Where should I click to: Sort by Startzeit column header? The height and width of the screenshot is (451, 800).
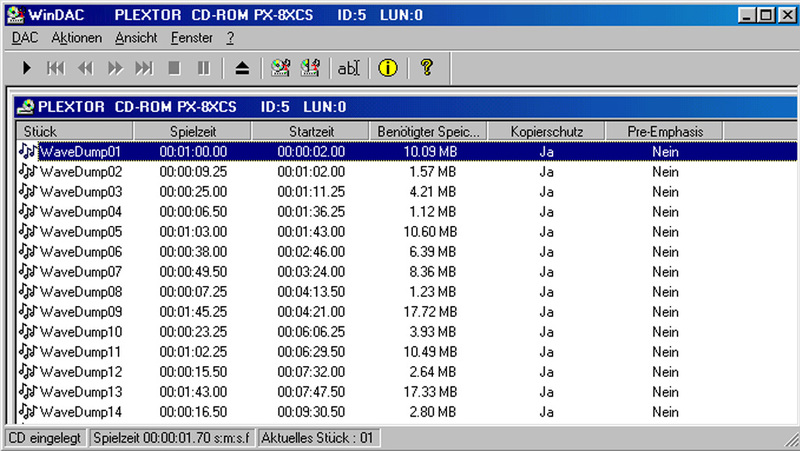point(310,131)
